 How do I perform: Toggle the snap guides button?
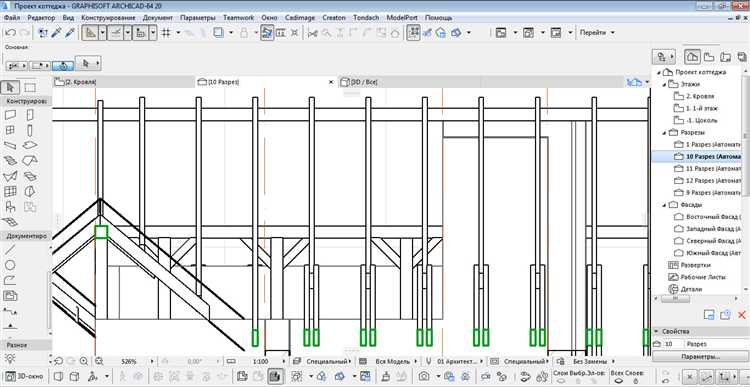(116, 33)
